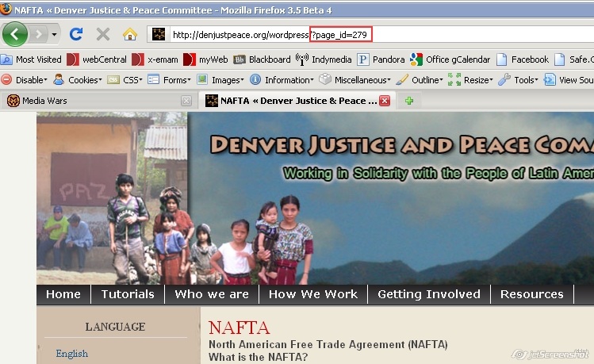594x364 pixels.
Task: Expand the Forms developer menu
Action: click(x=169, y=80)
